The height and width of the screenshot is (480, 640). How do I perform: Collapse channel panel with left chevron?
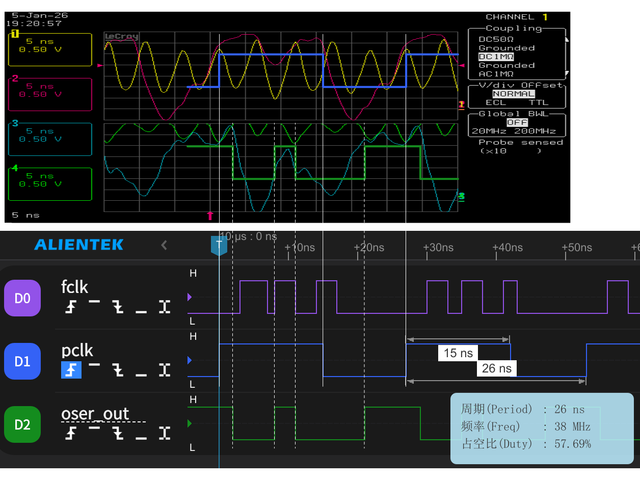click(x=165, y=245)
